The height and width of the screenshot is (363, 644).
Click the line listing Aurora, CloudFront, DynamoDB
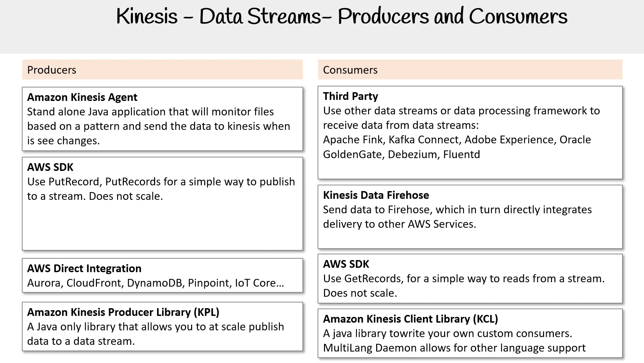tap(155, 283)
